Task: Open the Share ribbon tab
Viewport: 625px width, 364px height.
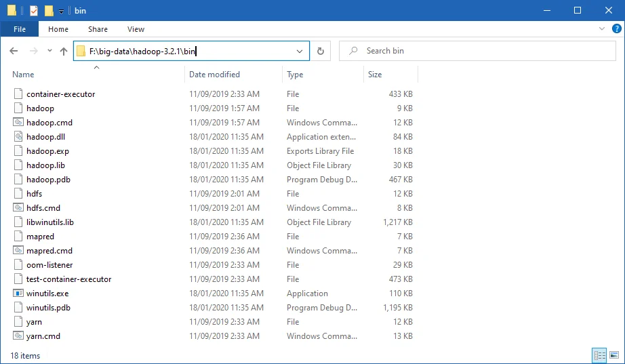Action: coord(98,29)
